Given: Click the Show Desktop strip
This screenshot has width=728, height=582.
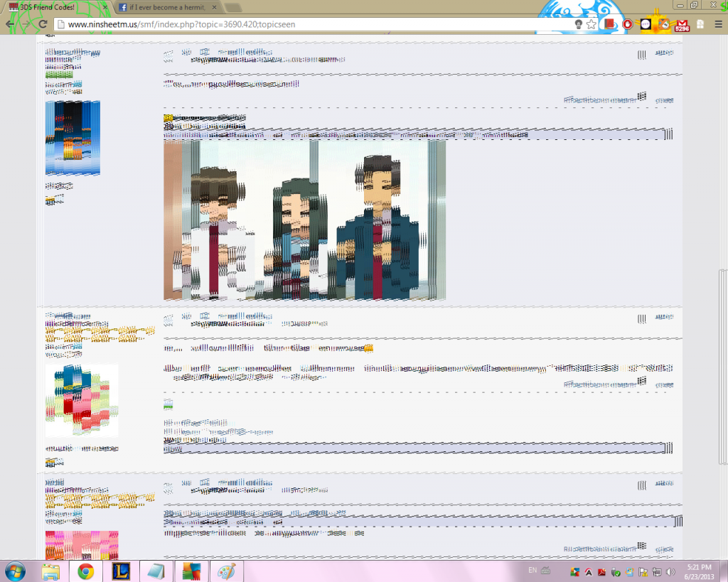Looking at the screenshot, I should [724, 571].
